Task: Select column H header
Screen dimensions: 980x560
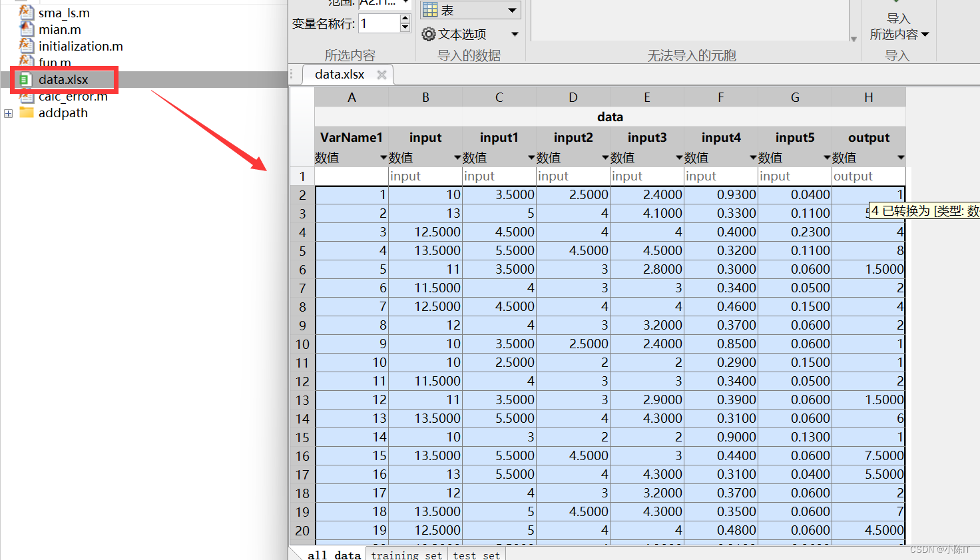Action: [869, 97]
